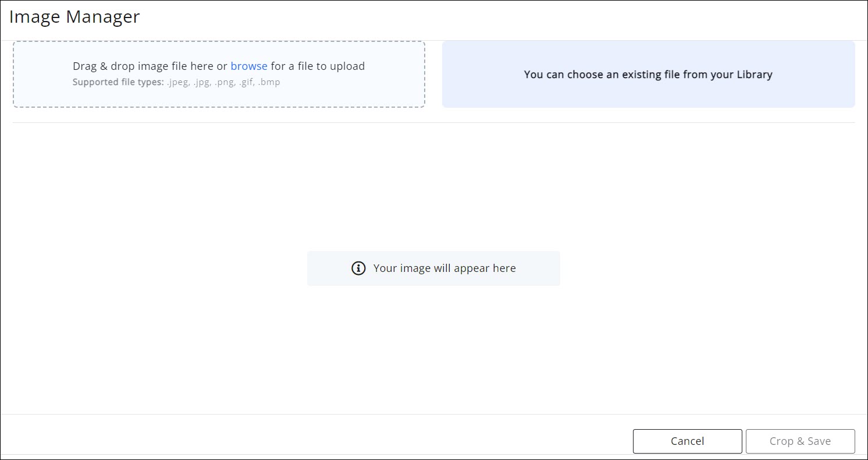Click the blank preview area below the placeholder message
This screenshot has width=868, height=460.
coord(433,349)
